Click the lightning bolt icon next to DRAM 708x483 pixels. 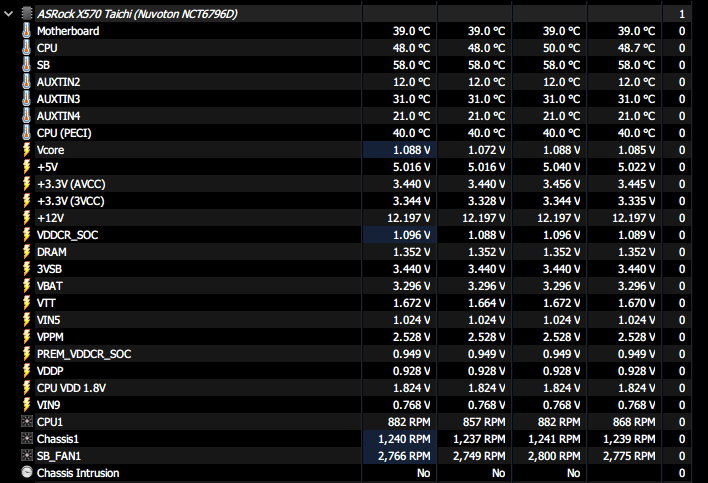tap(27, 252)
